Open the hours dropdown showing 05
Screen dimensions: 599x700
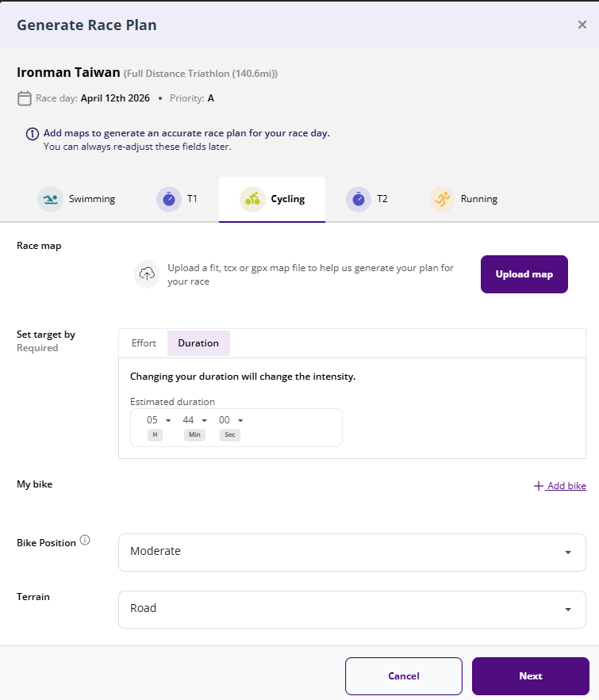(x=159, y=420)
